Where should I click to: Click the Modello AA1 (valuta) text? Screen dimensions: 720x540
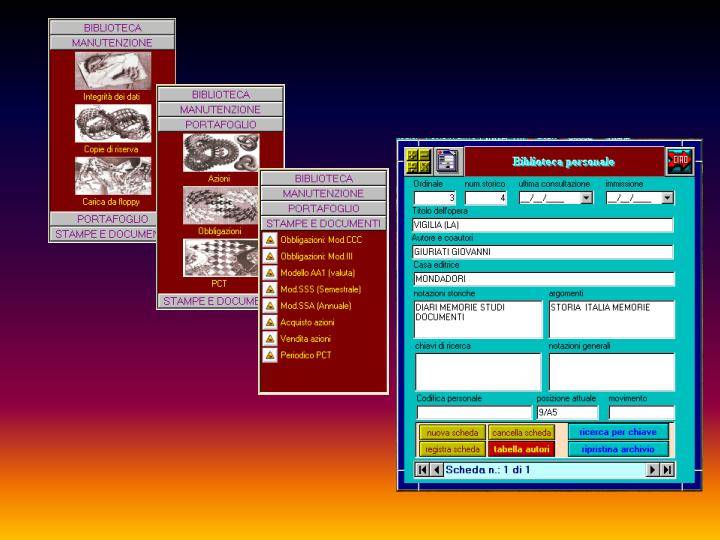318,273
